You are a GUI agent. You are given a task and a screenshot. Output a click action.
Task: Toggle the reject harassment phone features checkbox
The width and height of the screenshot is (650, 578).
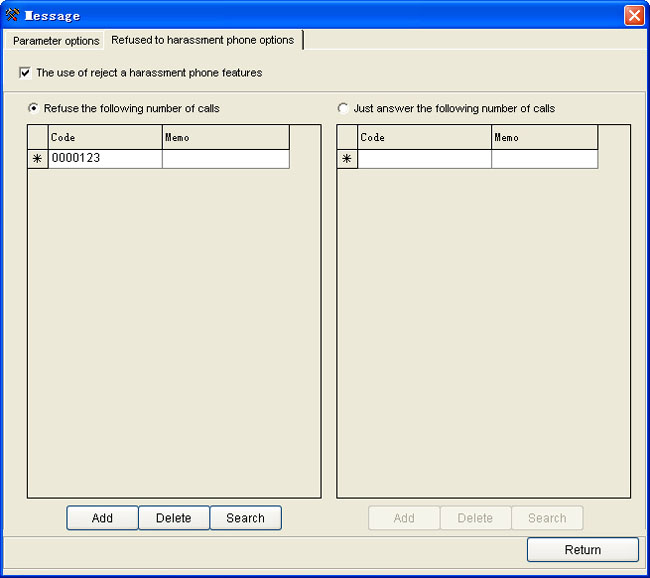(25, 73)
